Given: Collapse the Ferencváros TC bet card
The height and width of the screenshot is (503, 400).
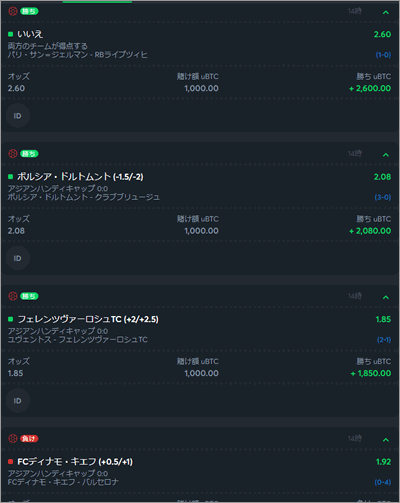Looking at the screenshot, I should point(386,297).
